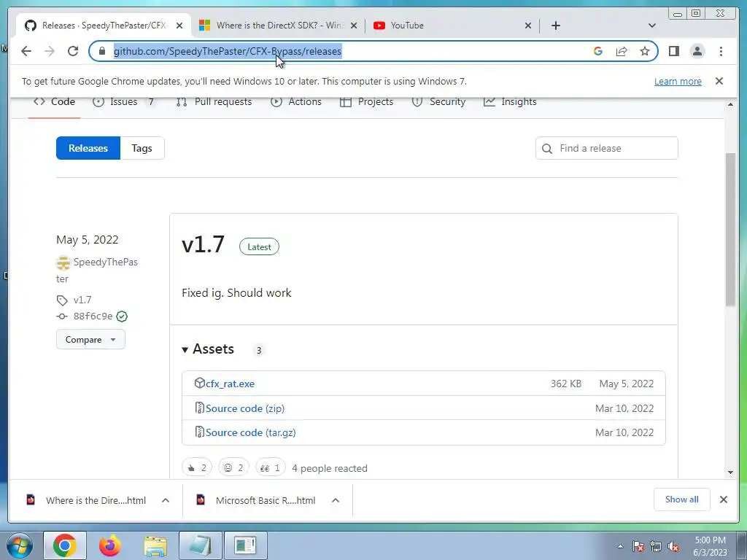
Task: Focus the Find a release search field
Action: click(x=606, y=148)
